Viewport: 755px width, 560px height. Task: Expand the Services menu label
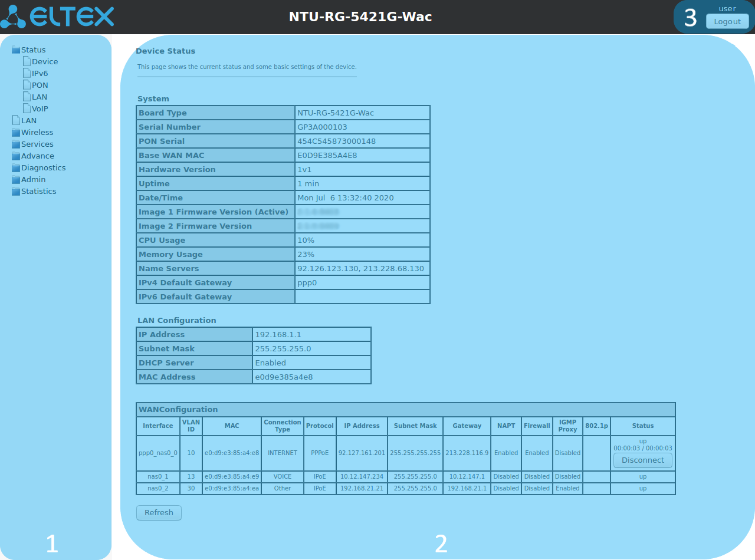(x=37, y=144)
